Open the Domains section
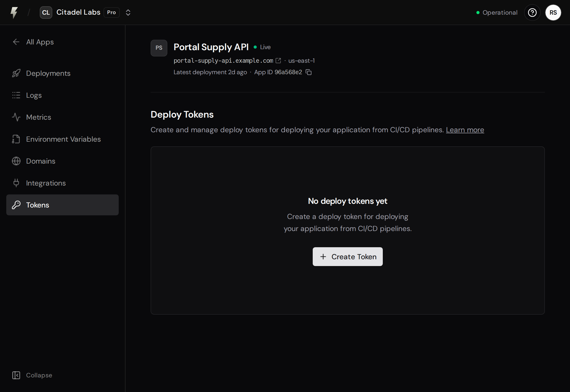The height and width of the screenshot is (392, 570). point(62,161)
